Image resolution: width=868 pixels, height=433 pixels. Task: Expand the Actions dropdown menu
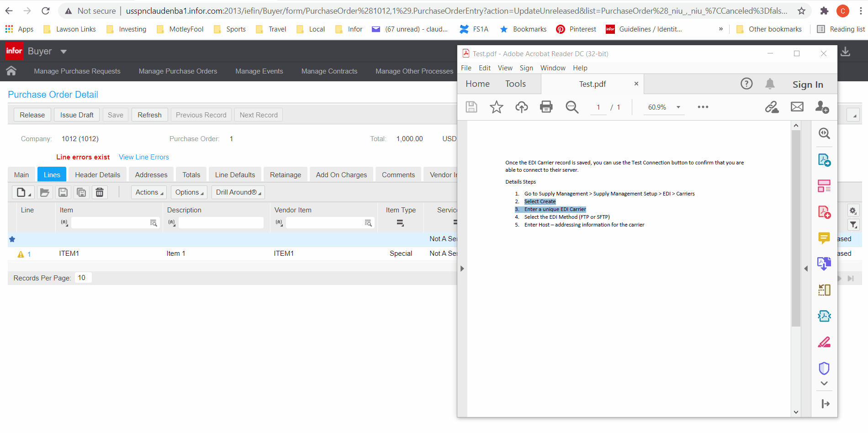(x=149, y=192)
